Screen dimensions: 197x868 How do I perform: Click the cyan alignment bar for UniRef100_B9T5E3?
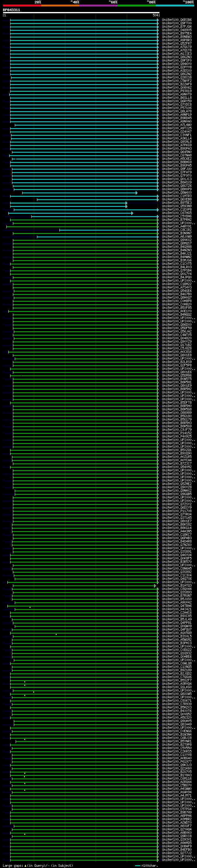[68, 203]
